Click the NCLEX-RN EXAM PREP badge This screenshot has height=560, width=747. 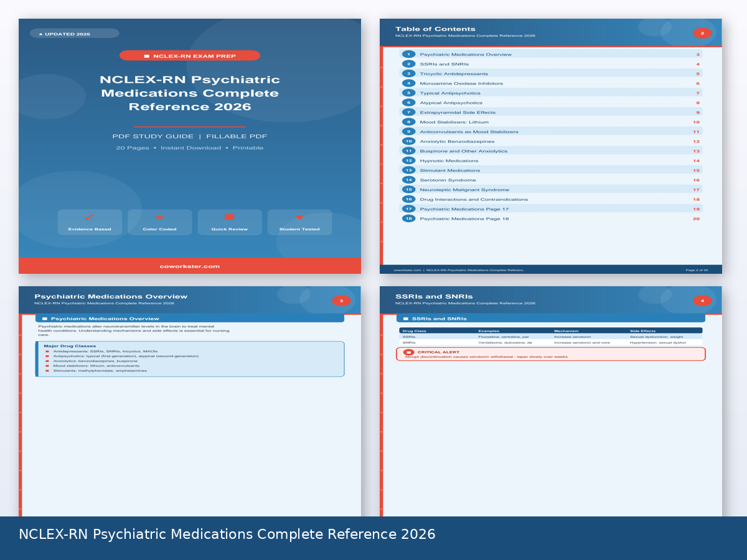190,55
